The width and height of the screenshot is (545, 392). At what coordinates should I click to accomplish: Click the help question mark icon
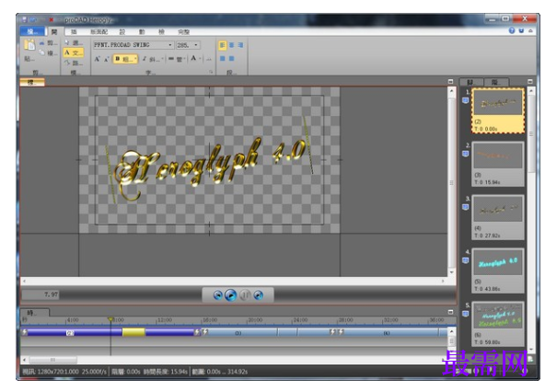click(x=512, y=30)
